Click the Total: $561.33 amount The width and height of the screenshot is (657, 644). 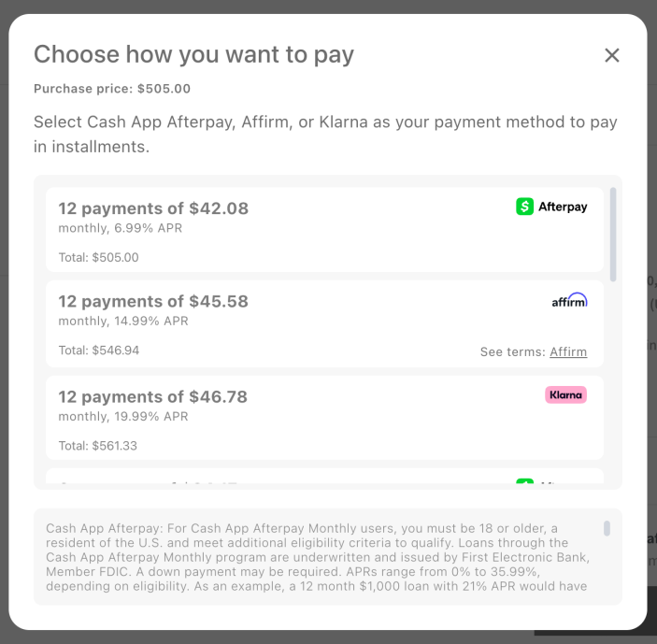coord(98,446)
